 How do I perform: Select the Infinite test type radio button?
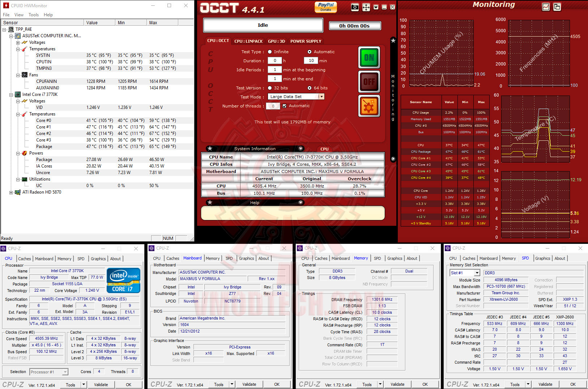coord(270,52)
